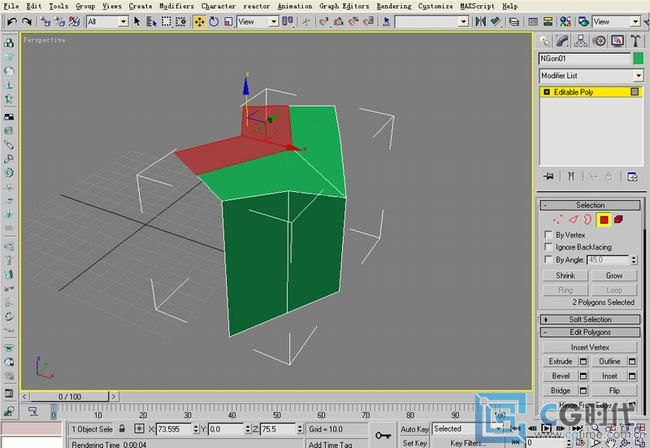This screenshot has height=448, width=650.
Task: Toggle the Auto Key button
Action: tap(414, 429)
